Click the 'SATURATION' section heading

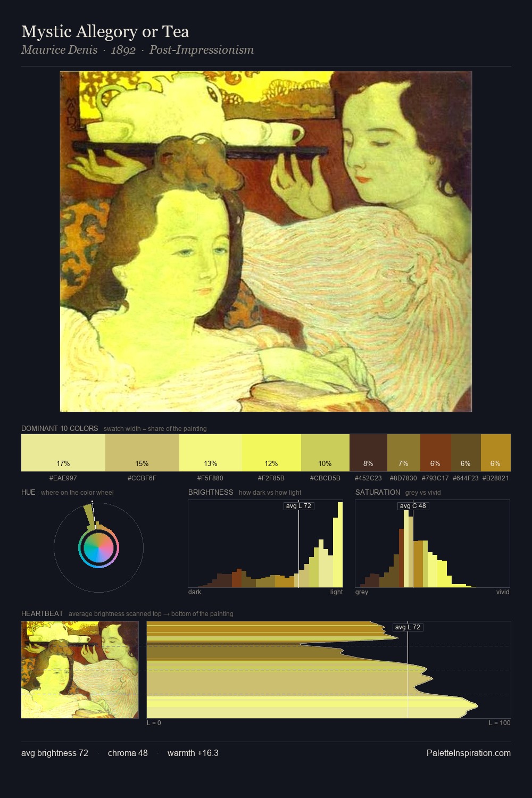click(378, 492)
